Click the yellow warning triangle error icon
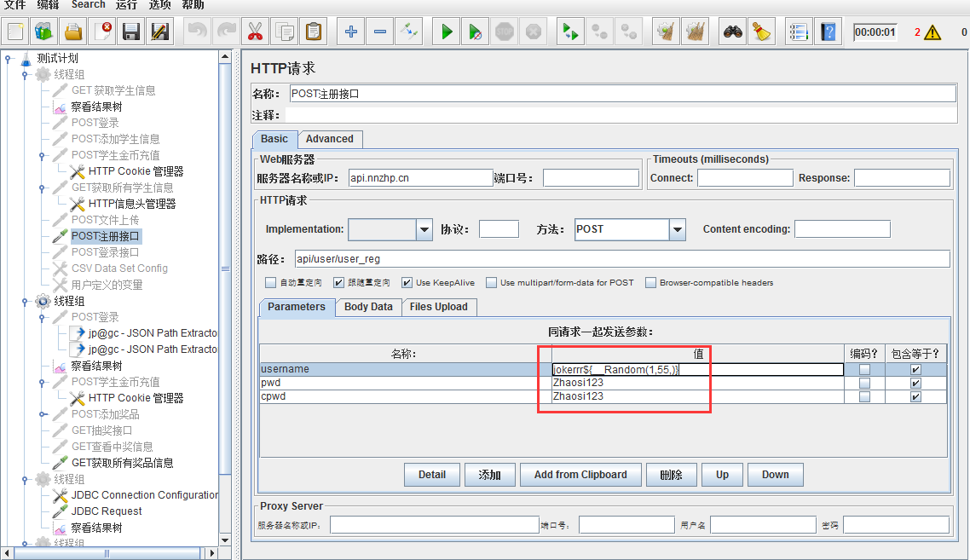 932,33
